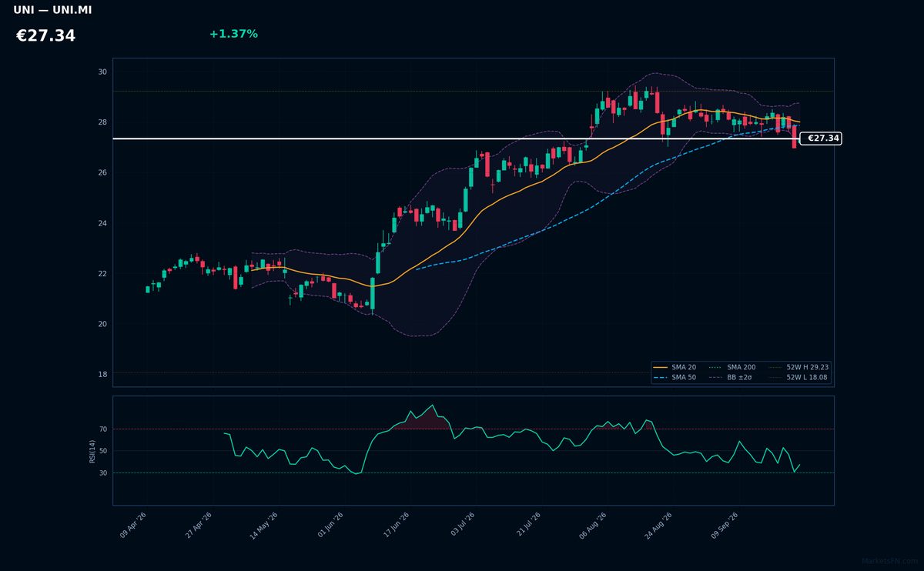Click the 06 Aug '26 date label
The height and width of the screenshot is (571, 924).
593,526
